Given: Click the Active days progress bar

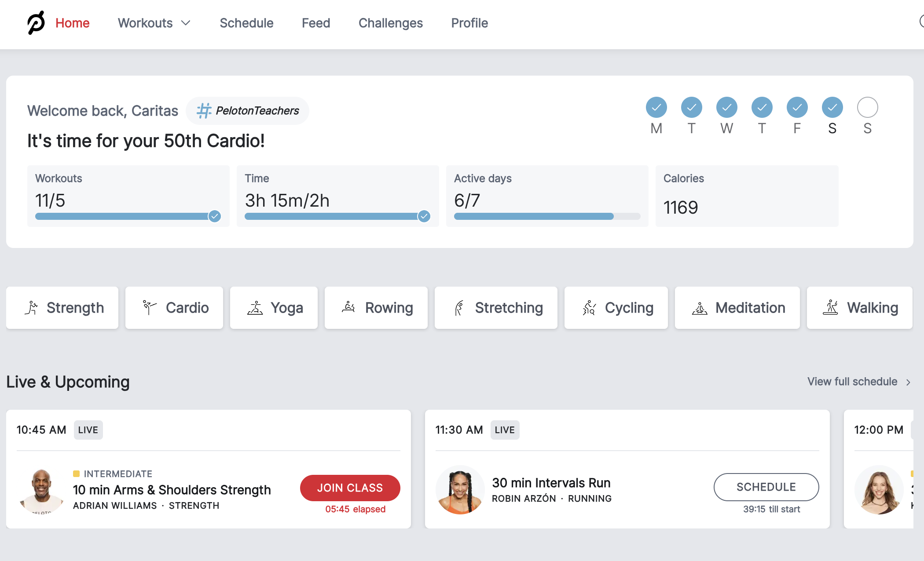Looking at the screenshot, I should [x=547, y=216].
